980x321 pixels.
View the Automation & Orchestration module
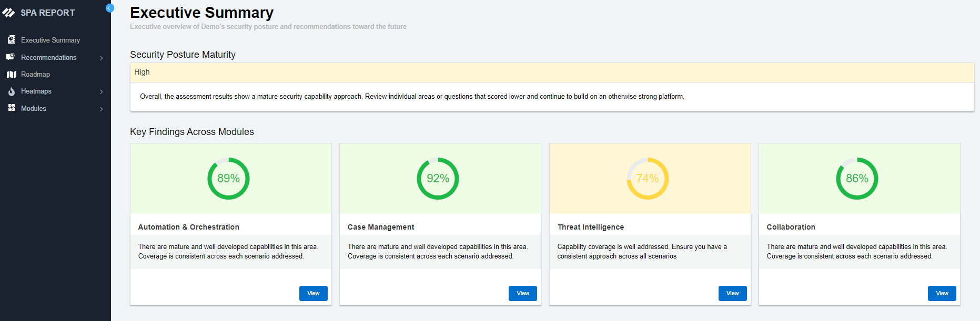tap(313, 293)
